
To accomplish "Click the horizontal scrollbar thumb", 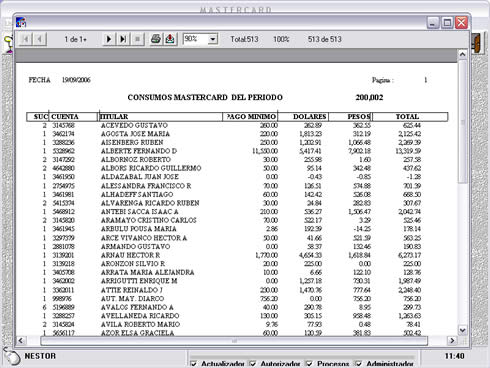I will pyautogui.click(x=234, y=341).
